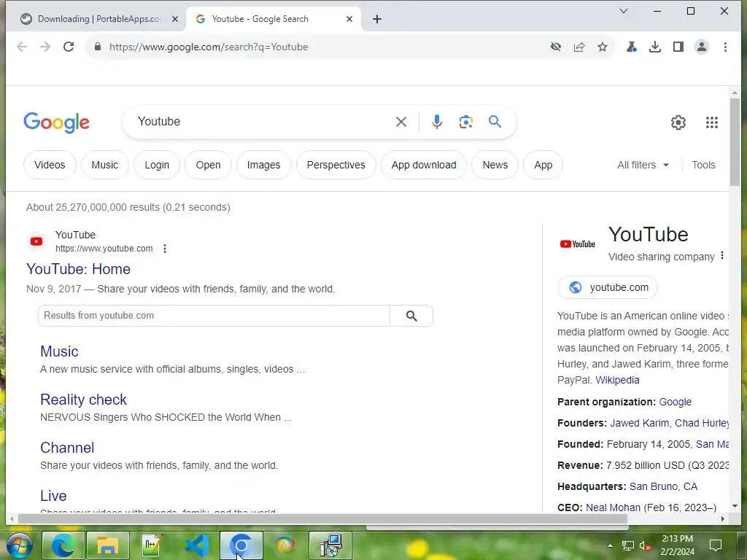Select the Login filter chip

click(x=157, y=165)
